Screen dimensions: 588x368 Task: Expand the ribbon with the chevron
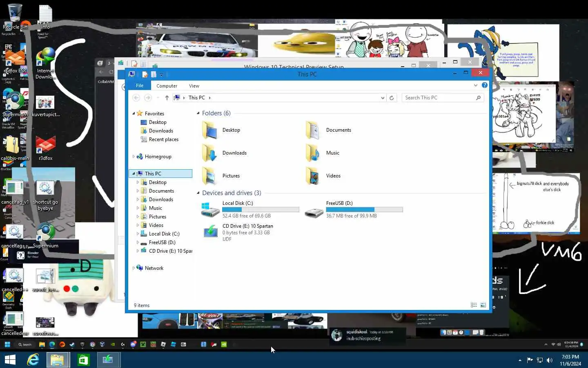pos(475,85)
